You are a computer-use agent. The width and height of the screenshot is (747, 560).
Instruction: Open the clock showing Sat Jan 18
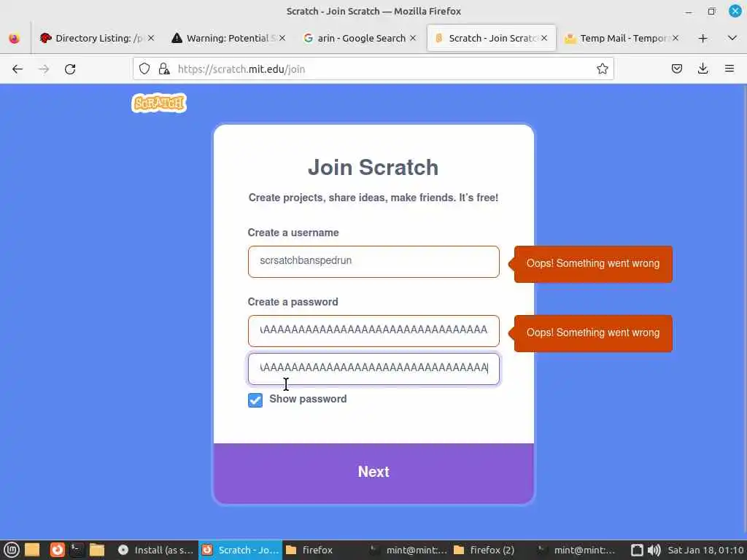[705, 550]
